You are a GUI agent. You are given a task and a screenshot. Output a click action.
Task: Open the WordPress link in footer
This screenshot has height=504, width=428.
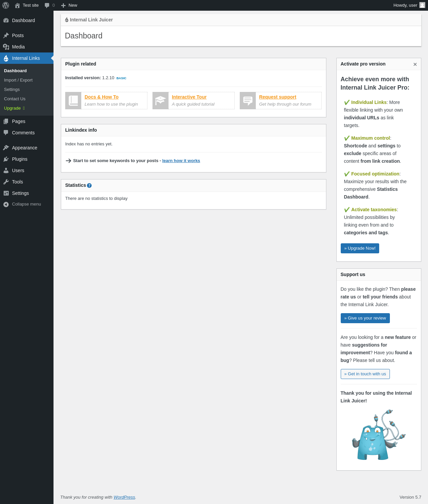point(124,497)
